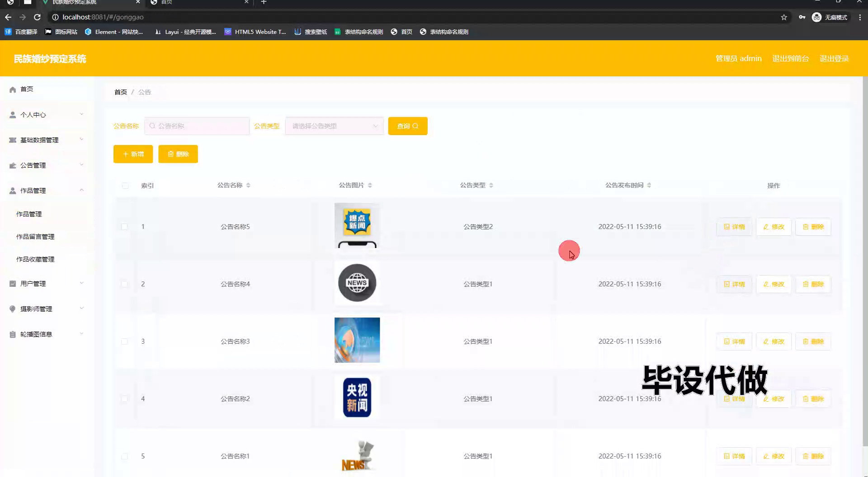Click the 央视新闻 thumbnail image

357,397
